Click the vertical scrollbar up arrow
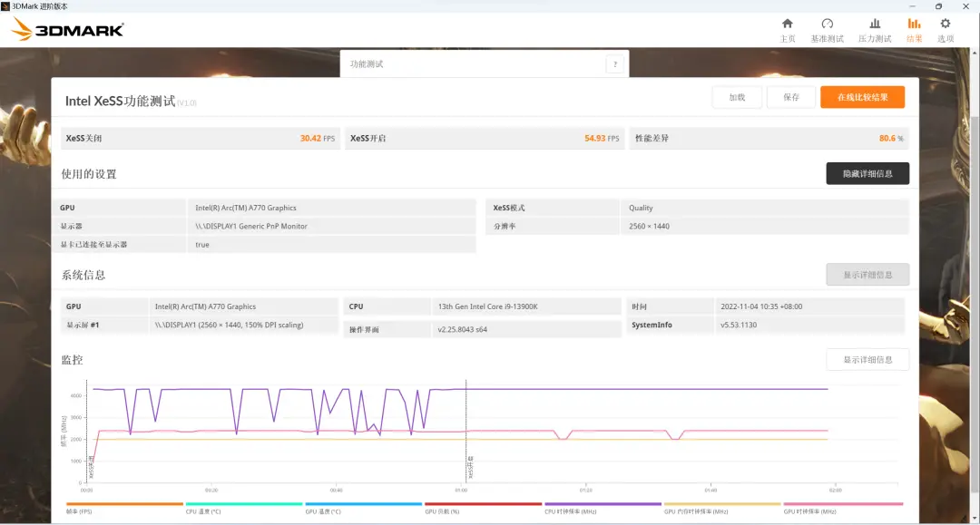Image resolution: width=980 pixels, height=525 pixels. coord(975,53)
